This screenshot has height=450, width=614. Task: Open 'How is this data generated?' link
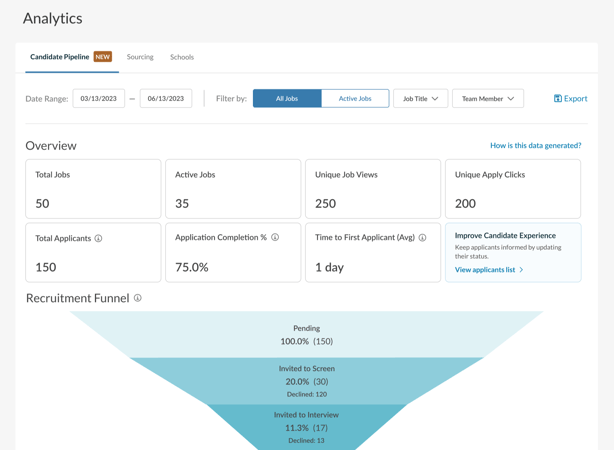tap(535, 146)
